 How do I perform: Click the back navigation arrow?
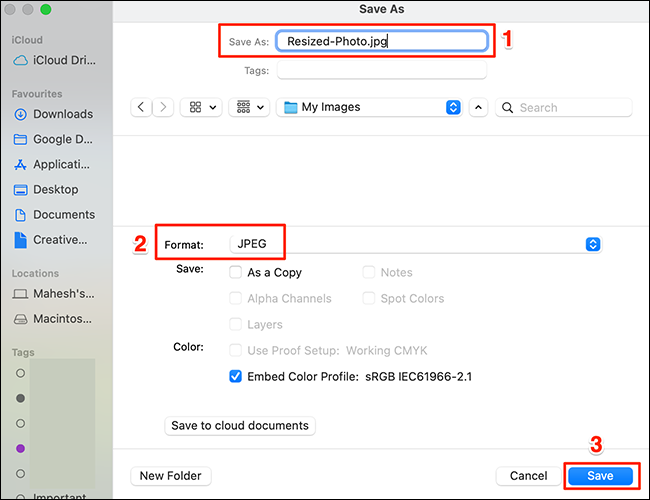coord(142,107)
